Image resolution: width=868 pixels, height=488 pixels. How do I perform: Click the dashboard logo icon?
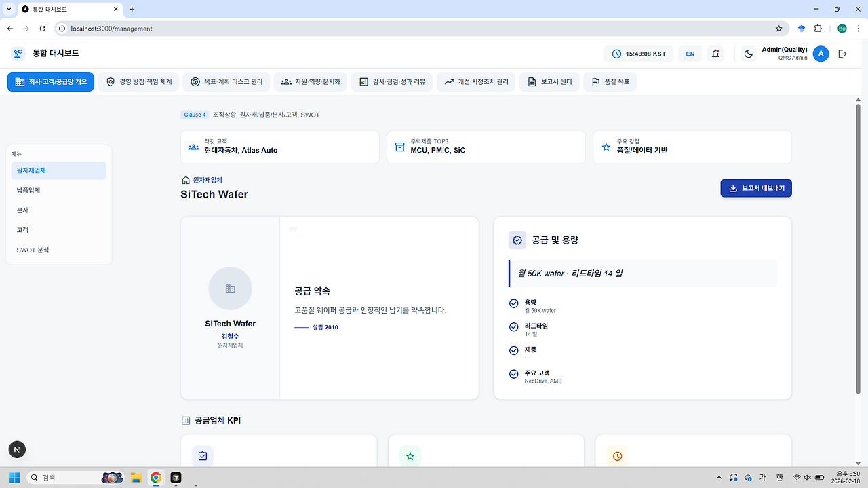(x=18, y=54)
